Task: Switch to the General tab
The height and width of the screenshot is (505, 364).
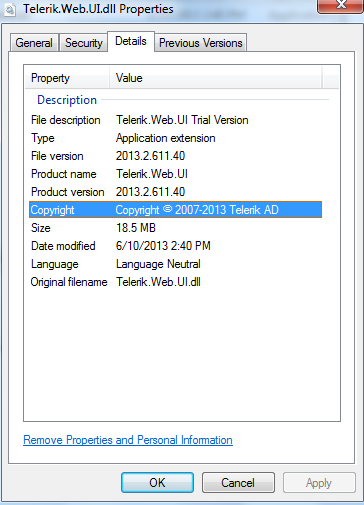Action: [x=34, y=43]
